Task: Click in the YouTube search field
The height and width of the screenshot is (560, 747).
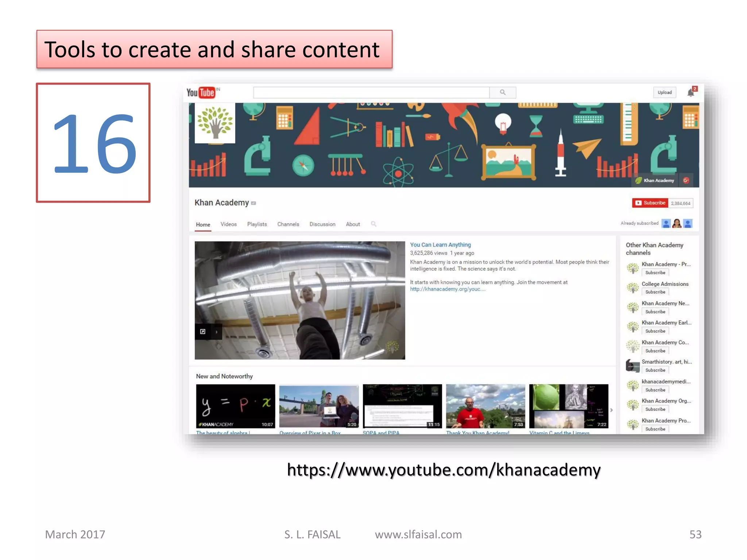Action: click(371, 93)
